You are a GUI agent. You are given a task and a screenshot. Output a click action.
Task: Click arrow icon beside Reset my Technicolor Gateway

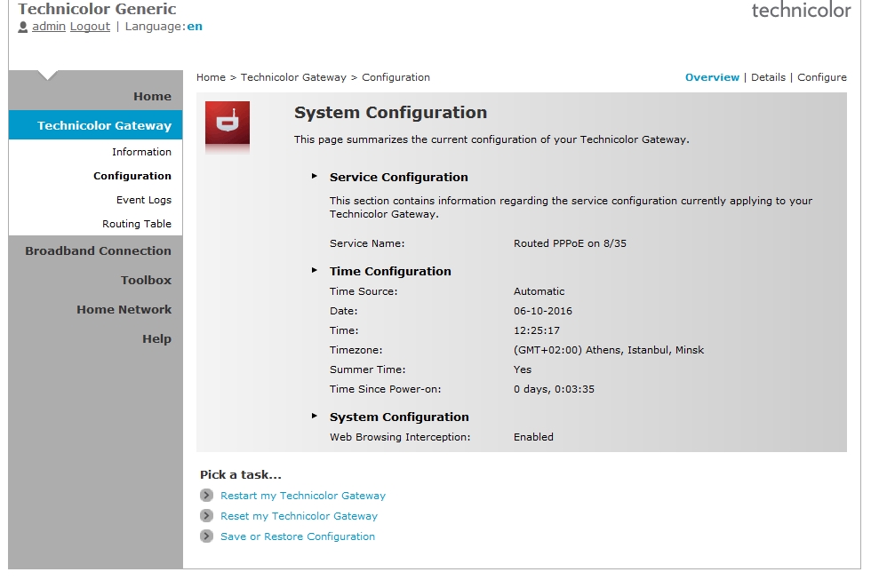click(206, 516)
